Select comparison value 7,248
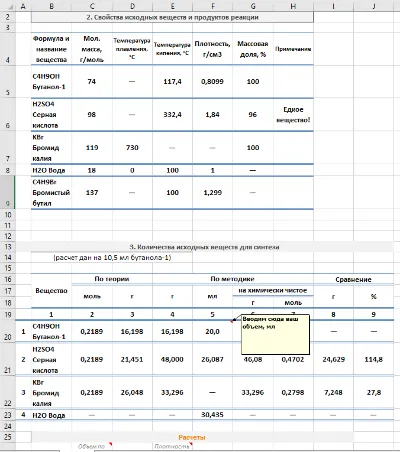 [x=333, y=392]
